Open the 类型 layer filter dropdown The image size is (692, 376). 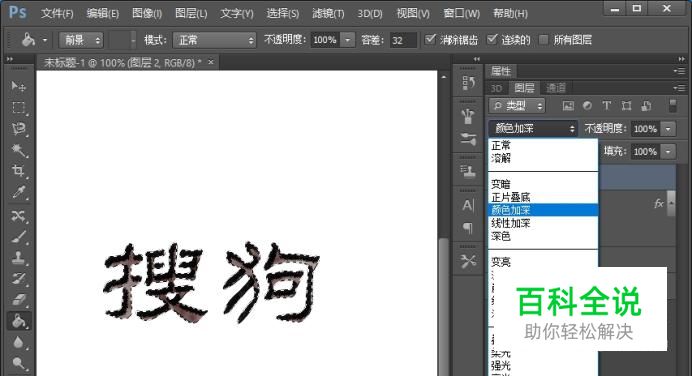(x=517, y=106)
